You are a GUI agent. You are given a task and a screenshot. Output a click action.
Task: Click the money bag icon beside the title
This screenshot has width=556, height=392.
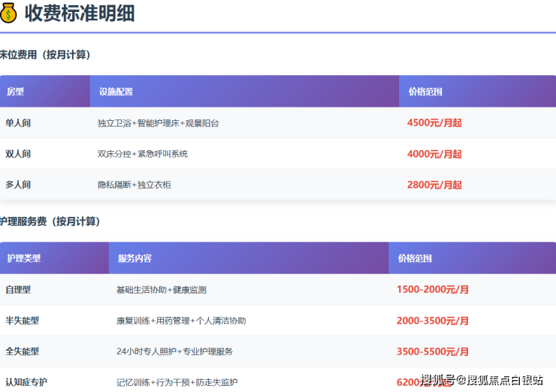coord(9,14)
